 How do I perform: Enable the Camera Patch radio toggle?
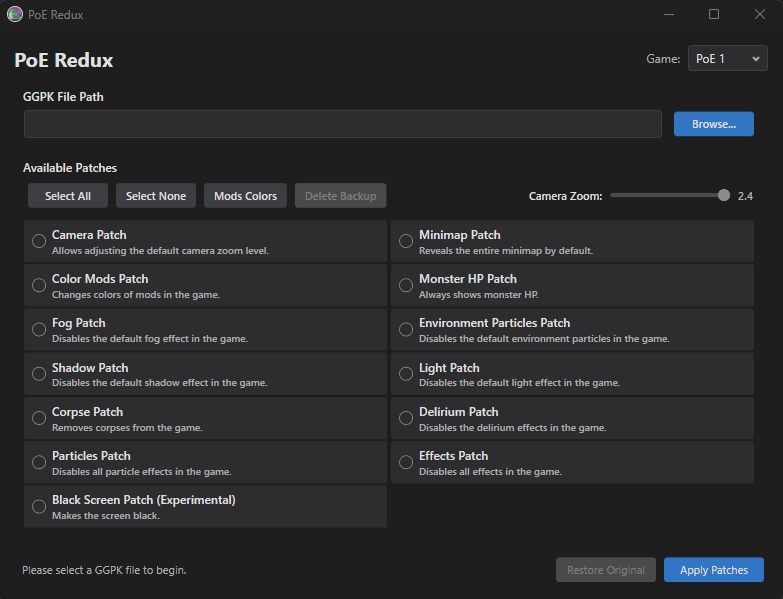39,241
